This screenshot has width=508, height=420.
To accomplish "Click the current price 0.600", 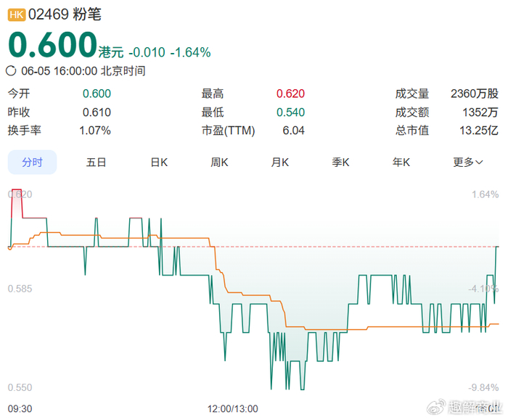I will click(53, 44).
